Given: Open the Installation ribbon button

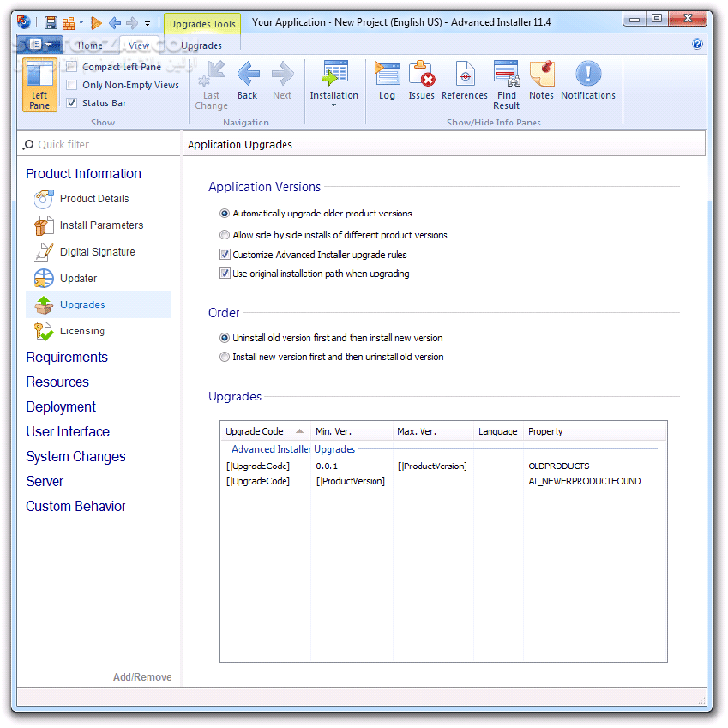Looking at the screenshot, I should click(x=334, y=83).
